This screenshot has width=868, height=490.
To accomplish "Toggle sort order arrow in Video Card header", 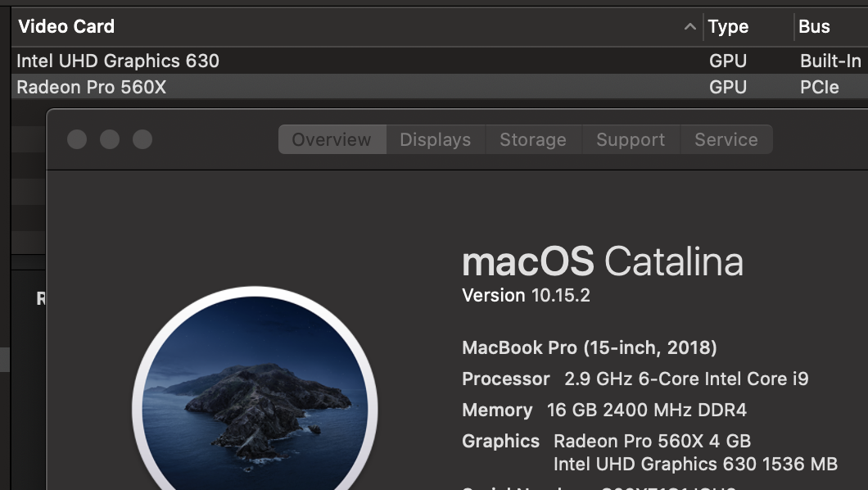I will (x=689, y=26).
